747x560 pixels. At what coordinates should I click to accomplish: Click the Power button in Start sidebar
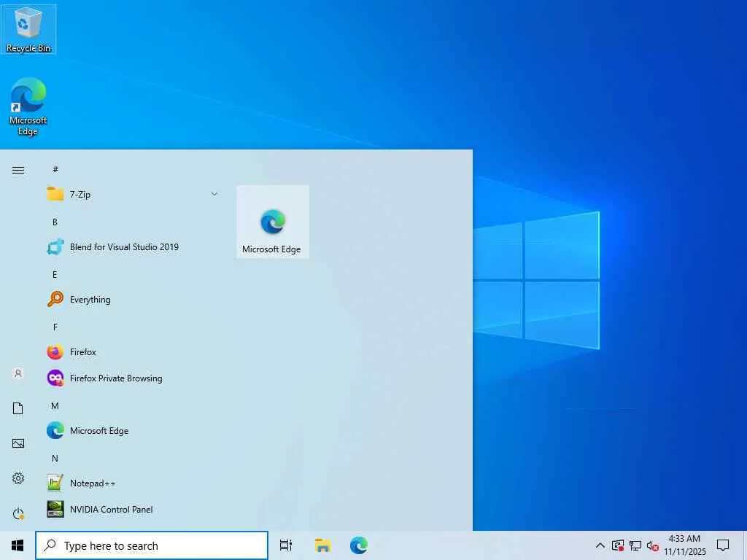[x=18, y=513]
